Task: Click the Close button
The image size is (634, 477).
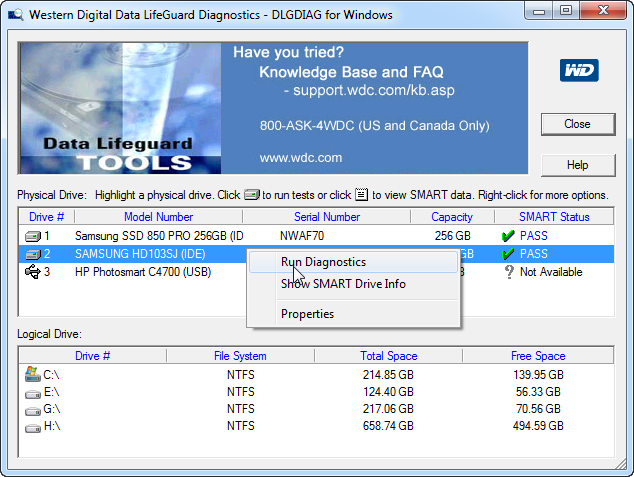Action: [578, 124]
